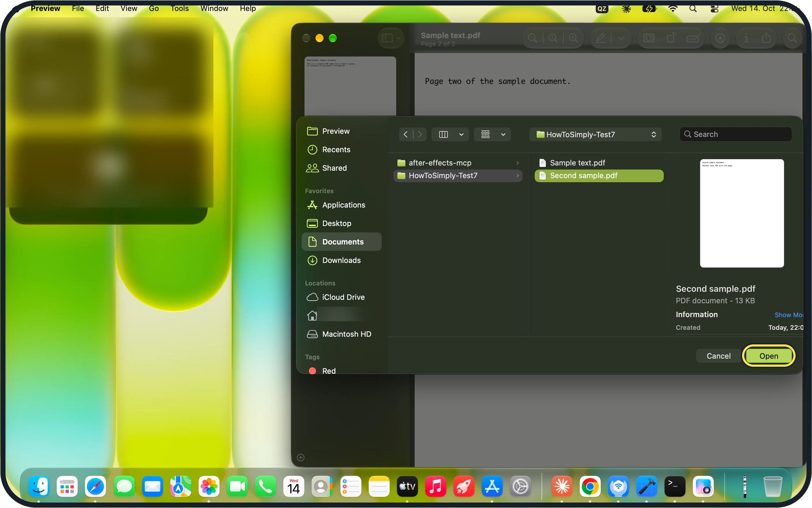Open Terminal from the Dock
812x508 pixels.
tap(674, 486)
